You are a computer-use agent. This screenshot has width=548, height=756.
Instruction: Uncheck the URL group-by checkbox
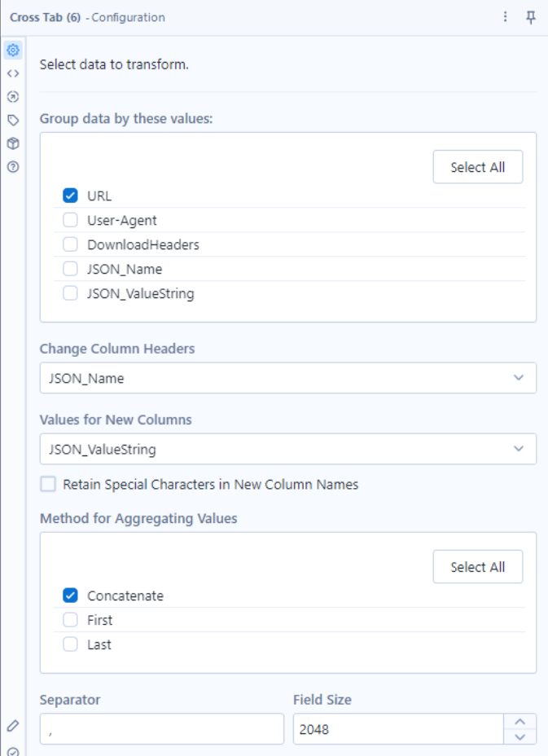tap(70, 196)
